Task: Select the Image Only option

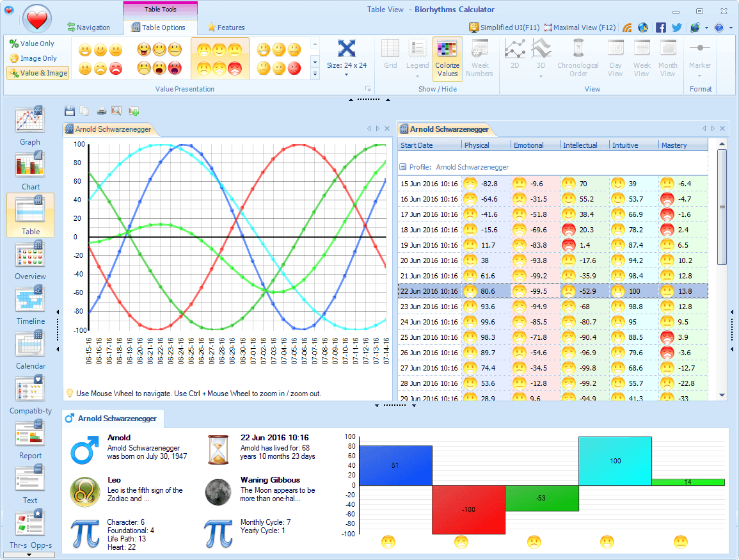Action: click(33, 58)
